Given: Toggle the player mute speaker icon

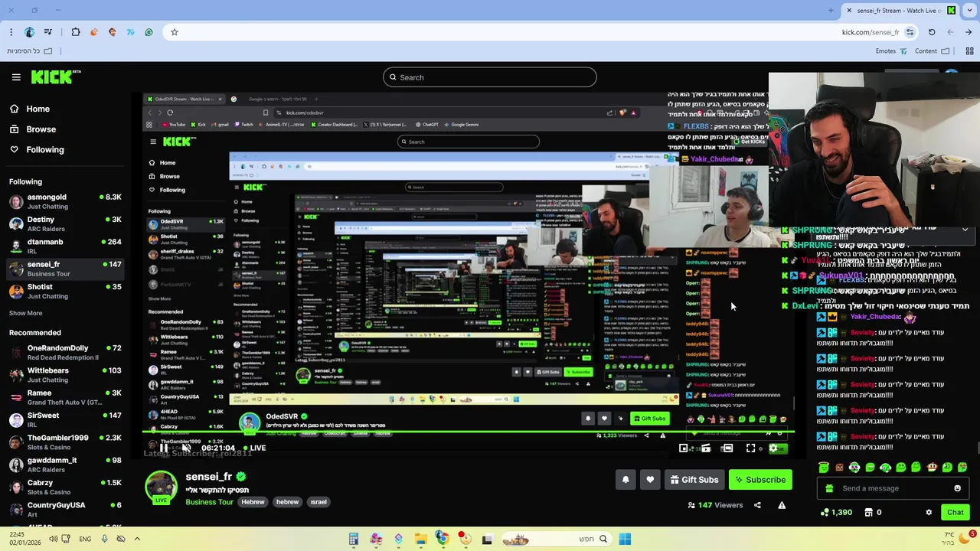Looking at the screenshot, I should pyautogui.click(x=186, y=448).
